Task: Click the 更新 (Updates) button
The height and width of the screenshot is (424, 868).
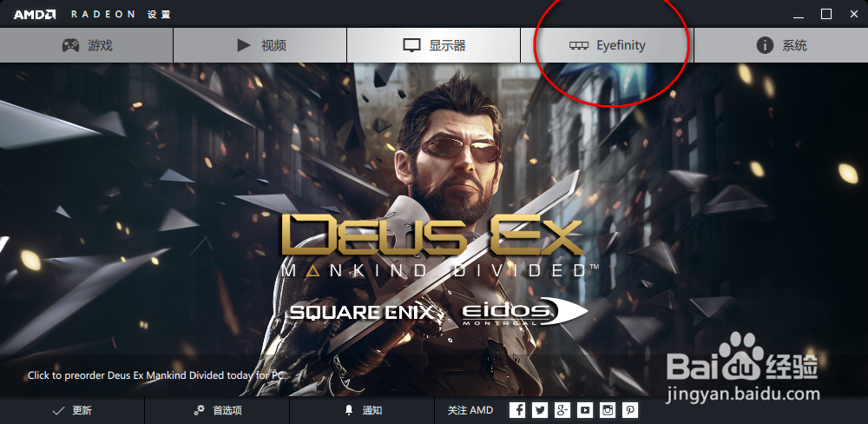Action: (x=72, y=410)
